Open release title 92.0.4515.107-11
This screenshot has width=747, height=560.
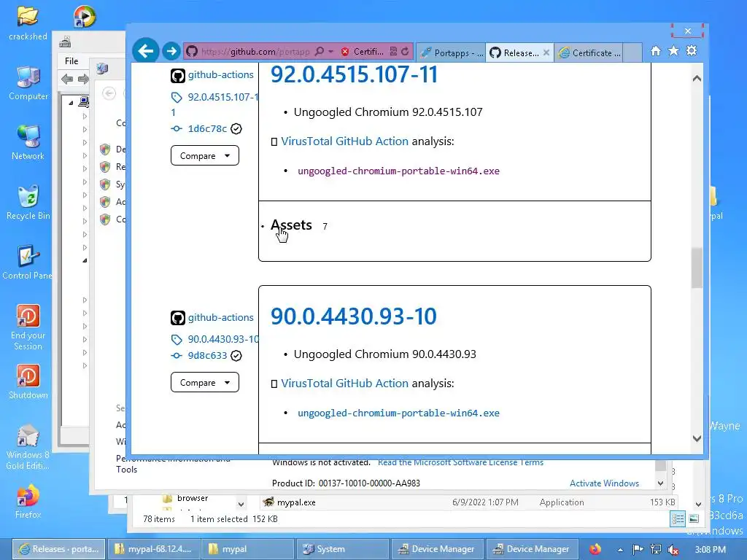click(354, 75)
